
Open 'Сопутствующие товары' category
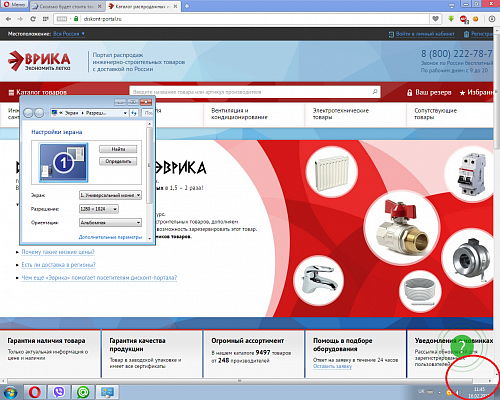click(x=435, y=114)
